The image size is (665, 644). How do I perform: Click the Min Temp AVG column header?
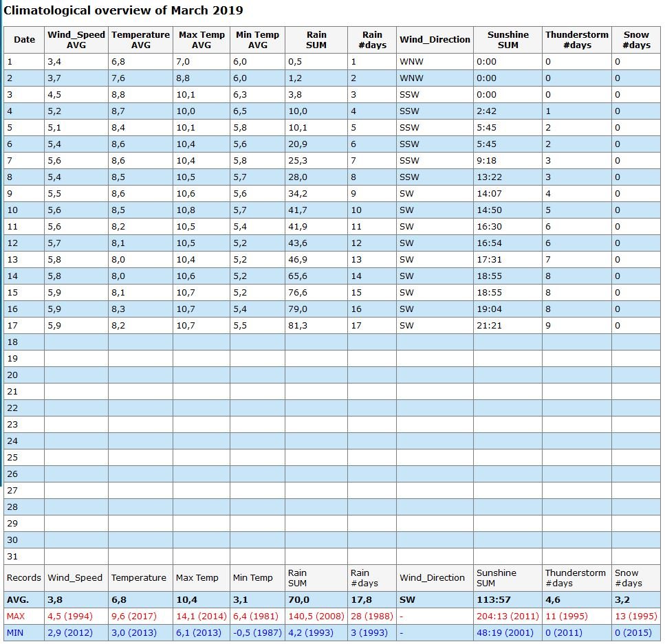(x=257, y=40)
